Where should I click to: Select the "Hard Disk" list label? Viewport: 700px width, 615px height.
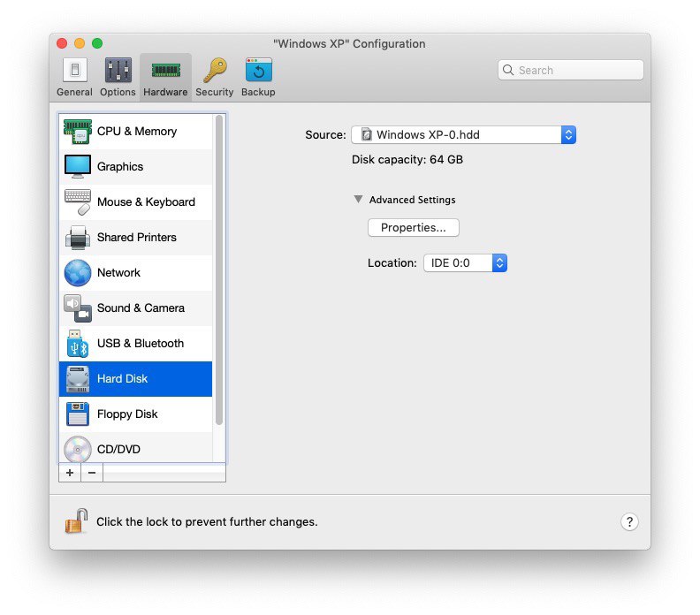(122, 379)
